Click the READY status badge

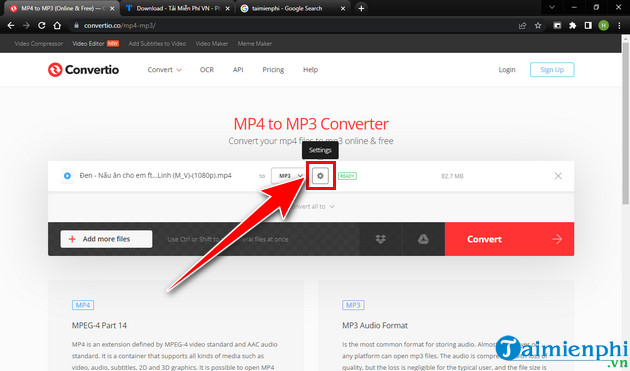[347, 176]
